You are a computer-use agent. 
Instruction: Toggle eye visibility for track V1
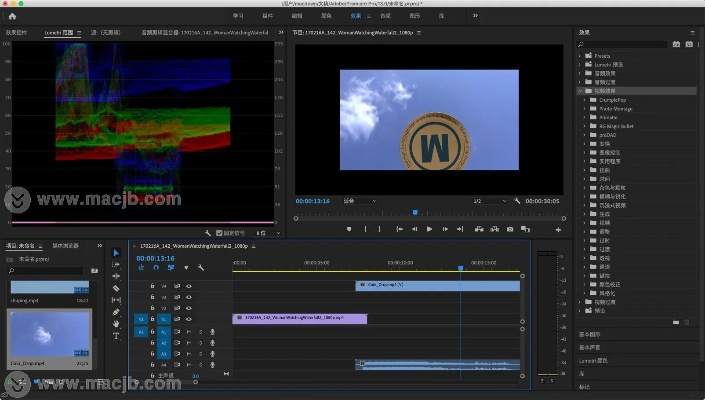pyautogui.click(x=188, y=319)
